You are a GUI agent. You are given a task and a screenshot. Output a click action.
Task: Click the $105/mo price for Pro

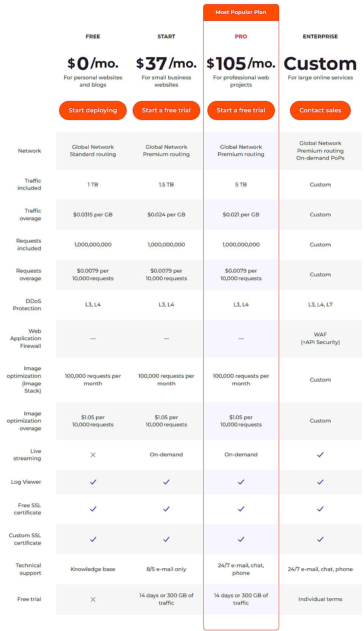click(241, 63)
